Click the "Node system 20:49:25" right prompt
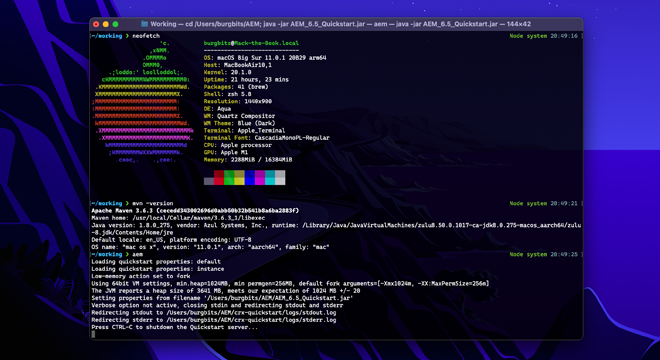The height and width of the screenshot is (360, 660). (x=543, y=254)
